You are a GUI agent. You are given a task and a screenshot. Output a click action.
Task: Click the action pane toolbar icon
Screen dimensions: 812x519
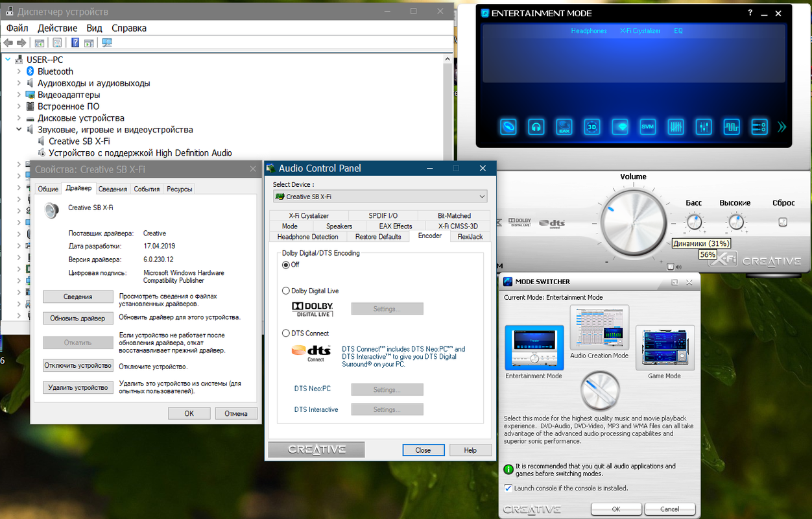click(x=89, y=43)
